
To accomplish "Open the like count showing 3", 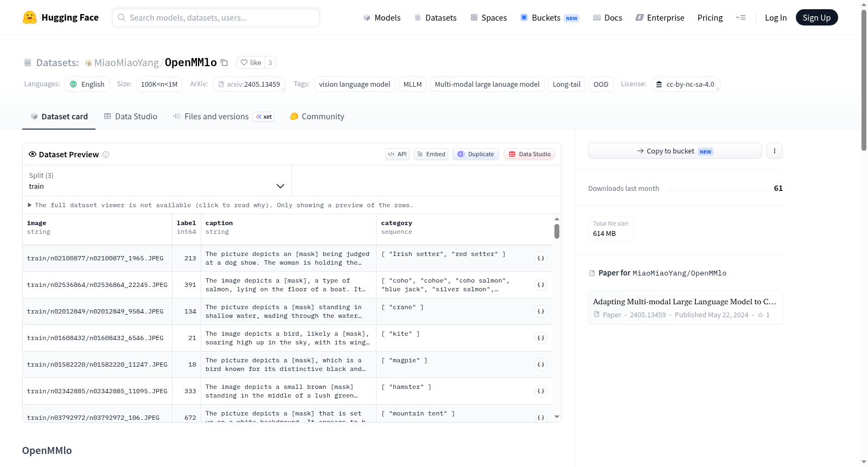I will click(x=270, y=62).
